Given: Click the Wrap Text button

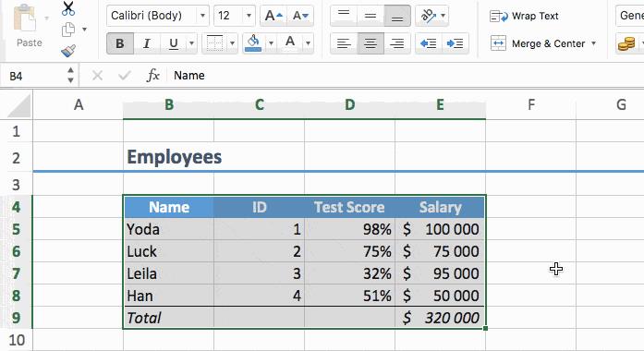Looking at the screenshot, I should point(524,16).
